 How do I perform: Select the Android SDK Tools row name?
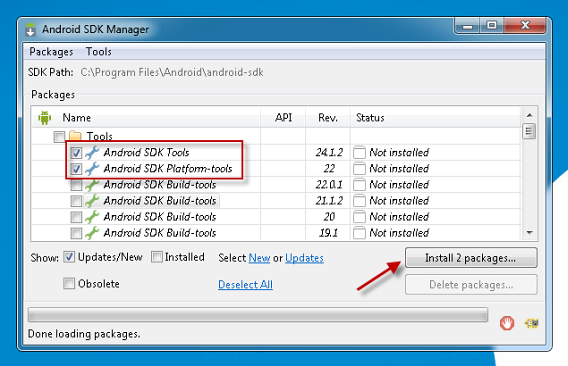[146, 153]
